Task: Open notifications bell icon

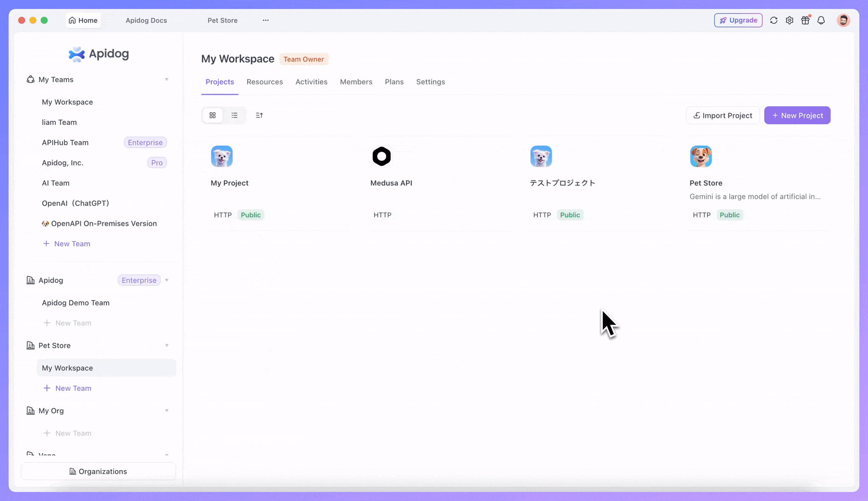Action: pos(821,20)
